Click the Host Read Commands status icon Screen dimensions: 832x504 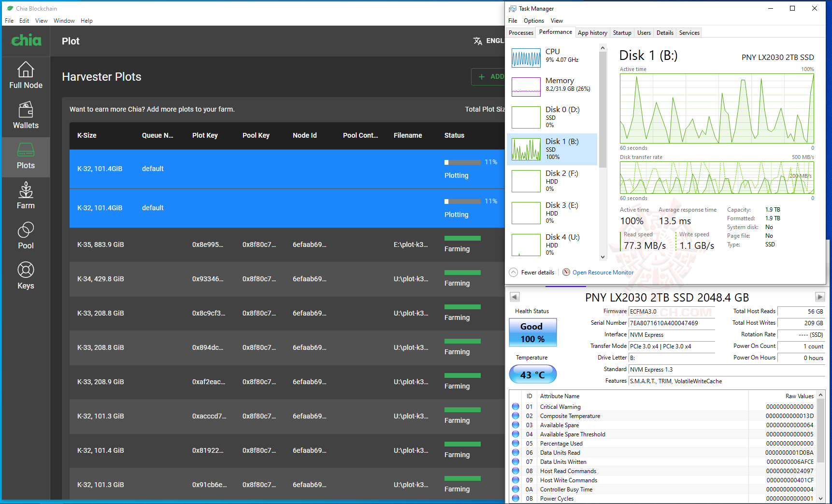[516, 471]
